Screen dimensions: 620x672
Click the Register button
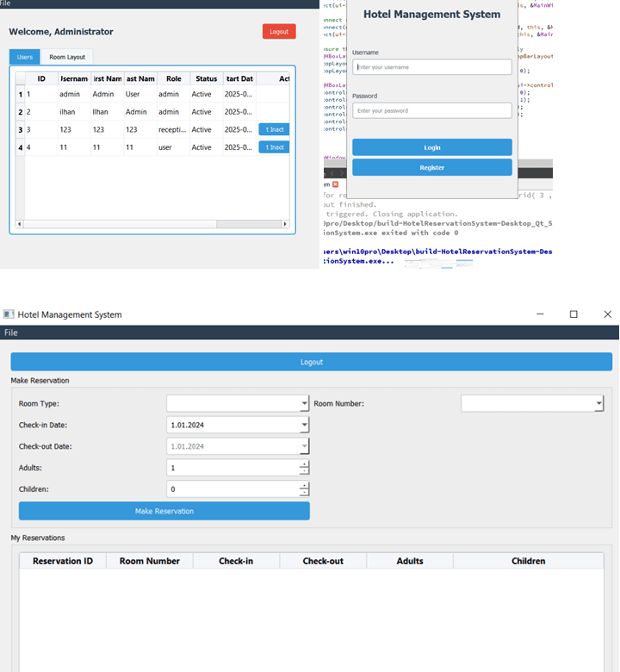coord(432,168)
